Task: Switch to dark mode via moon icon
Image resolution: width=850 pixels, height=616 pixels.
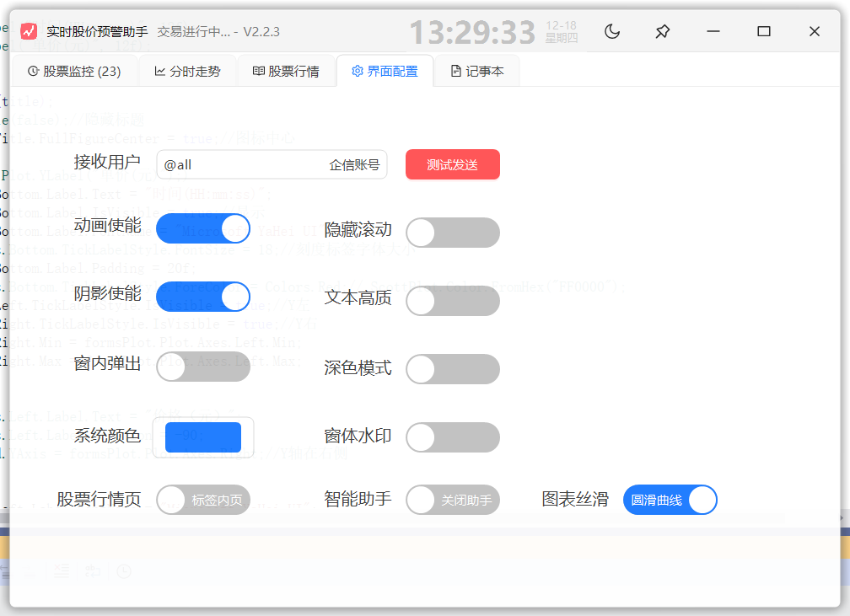Action: click(x=612, y=31)
